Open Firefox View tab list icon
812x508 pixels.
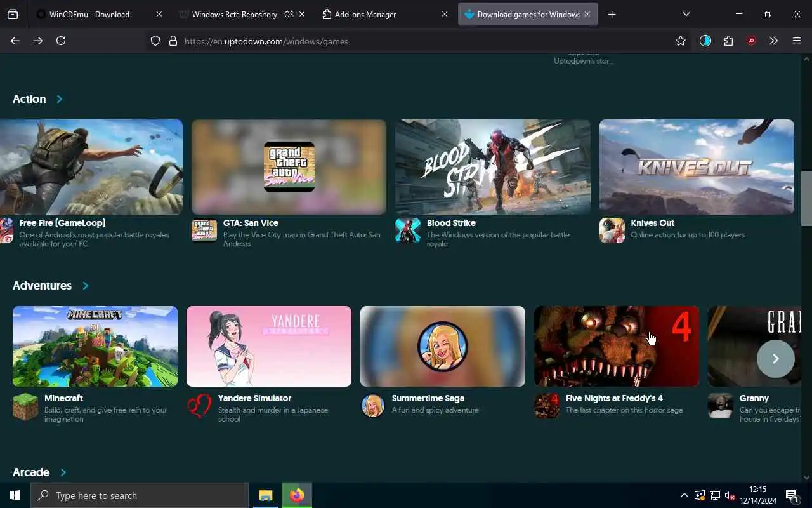[x=13, y=14]
